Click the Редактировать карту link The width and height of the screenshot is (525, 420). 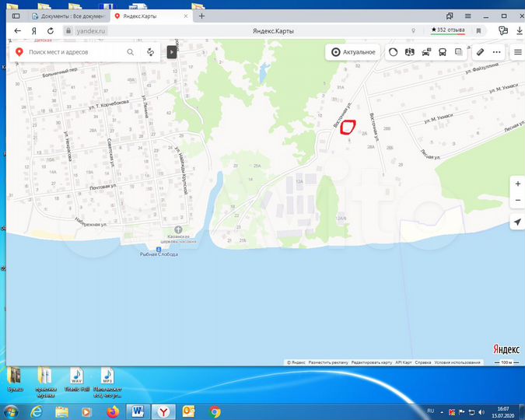pyautogui.click(x=371, y=362)
